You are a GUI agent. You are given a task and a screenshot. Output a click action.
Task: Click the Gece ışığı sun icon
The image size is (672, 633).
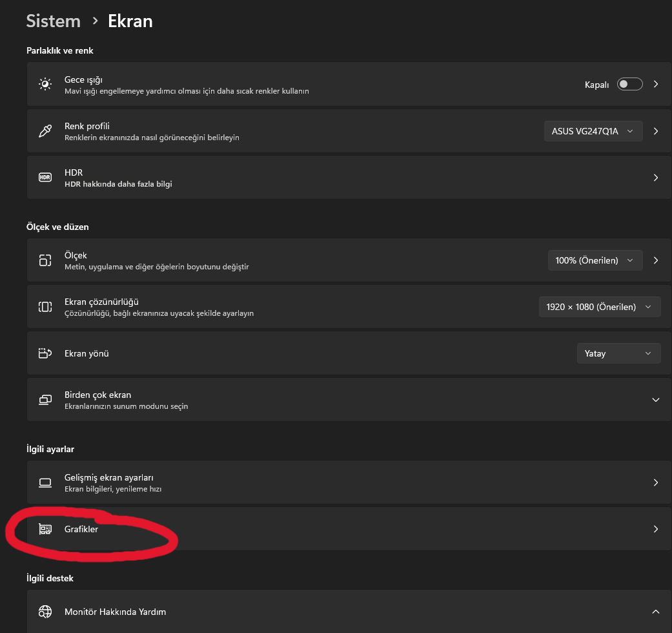(x=45, y=84)
